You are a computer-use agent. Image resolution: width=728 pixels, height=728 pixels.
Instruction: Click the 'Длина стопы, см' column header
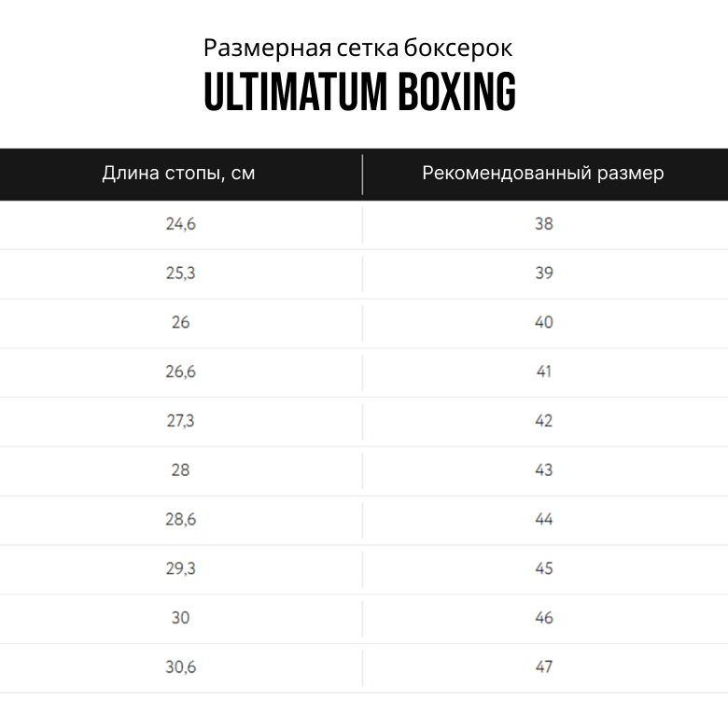pyautogui.click(x=178, y=174)
